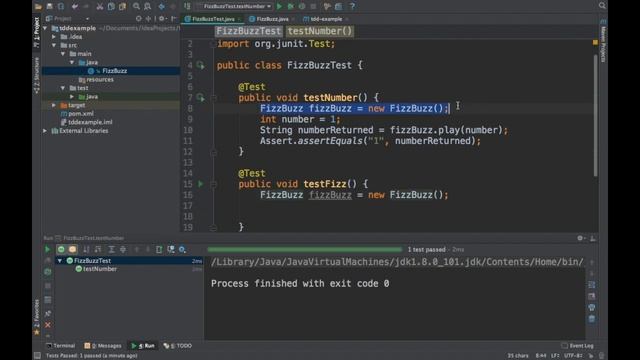Image resolution: width=640 pixels, height=360 pixels.
Task: Select FizzBuzz class in project tree
Action: point(114,71)
